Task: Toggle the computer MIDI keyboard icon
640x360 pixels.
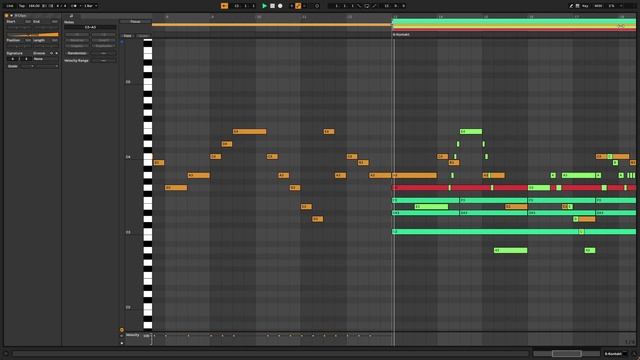Action: (x=578, y=6)
